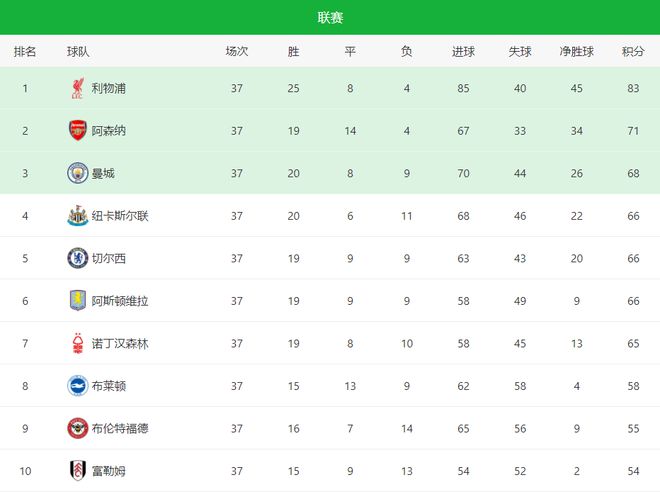The image size is (660, 492).
Task: Click the Liverpool club crest icon
Action: pos(77,89)
